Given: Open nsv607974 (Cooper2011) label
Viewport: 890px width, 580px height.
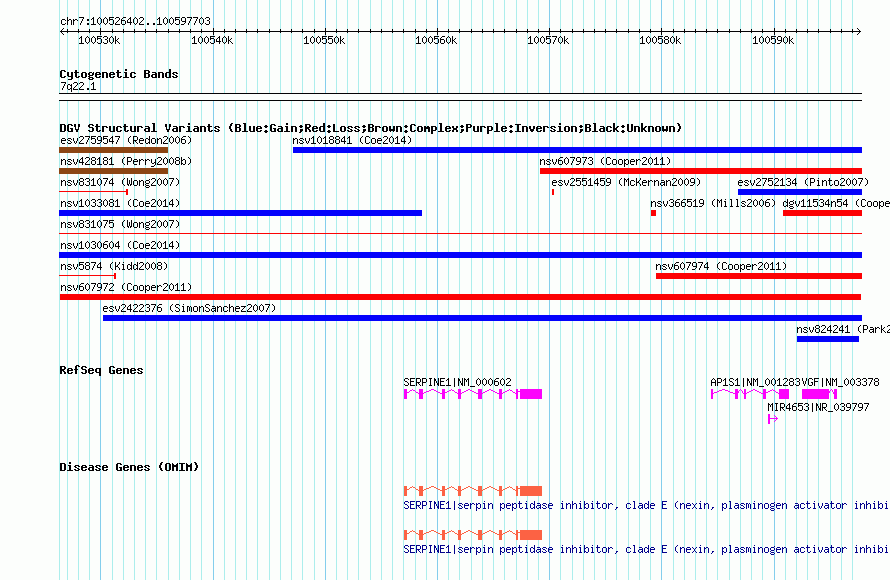Looking at the screenshot, I should pos(721,266).
